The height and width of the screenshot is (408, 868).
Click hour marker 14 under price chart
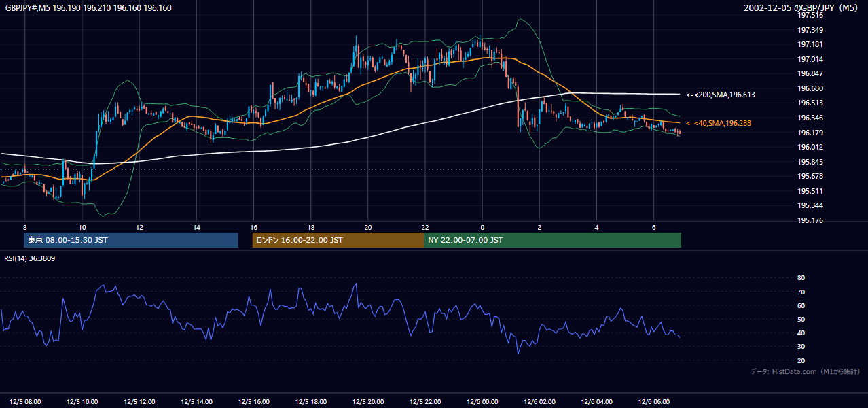196,227
